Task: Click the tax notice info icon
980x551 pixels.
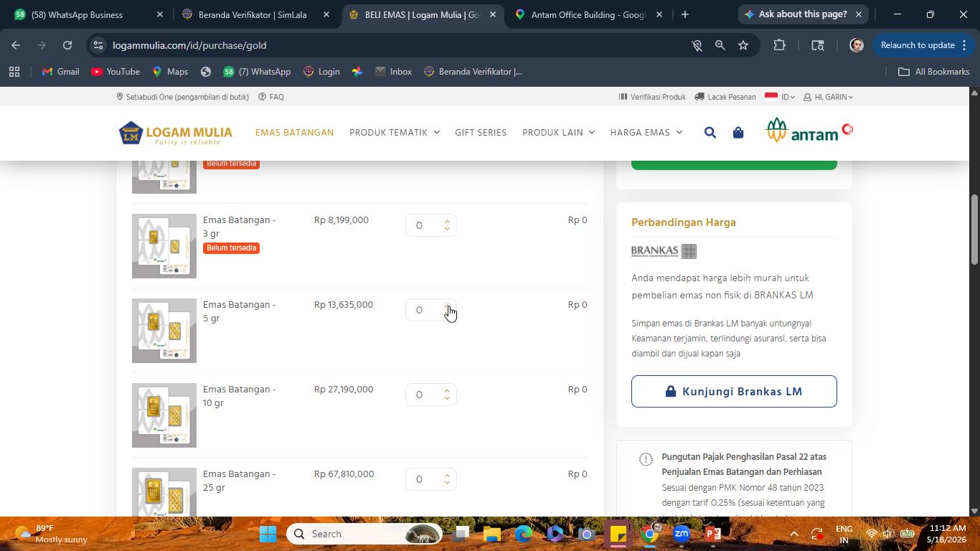Action: tap(646, 459)
